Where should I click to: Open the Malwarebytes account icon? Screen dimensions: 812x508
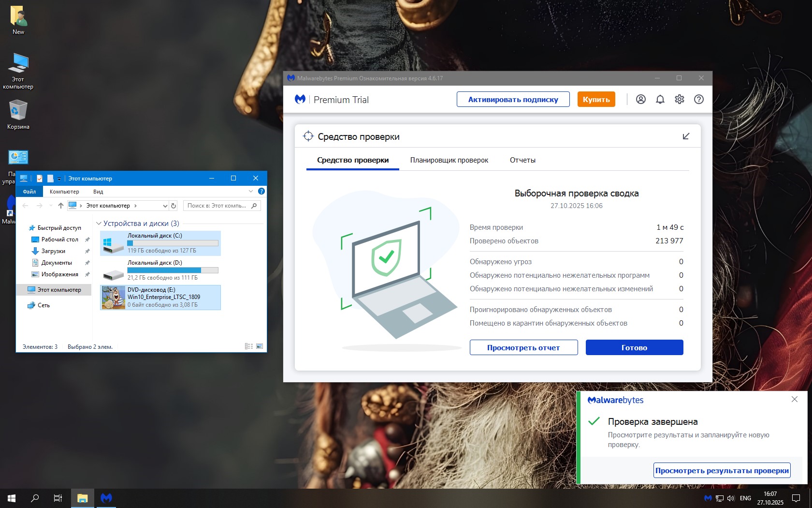pos(640,99)
